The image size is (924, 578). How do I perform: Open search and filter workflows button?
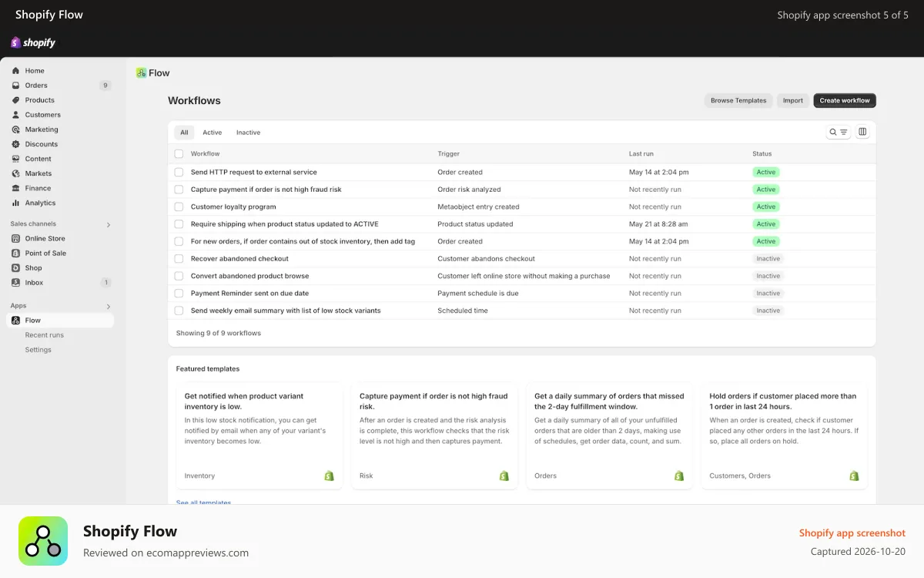click(839, 132)
